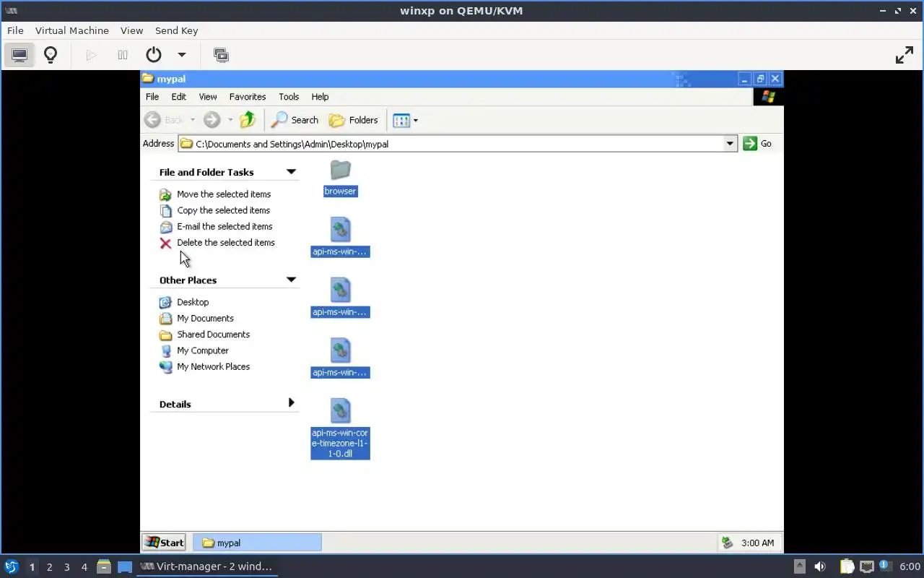Switch to workspace 2 in panel
The image size is (924, 578).
[x=49, y=567]
